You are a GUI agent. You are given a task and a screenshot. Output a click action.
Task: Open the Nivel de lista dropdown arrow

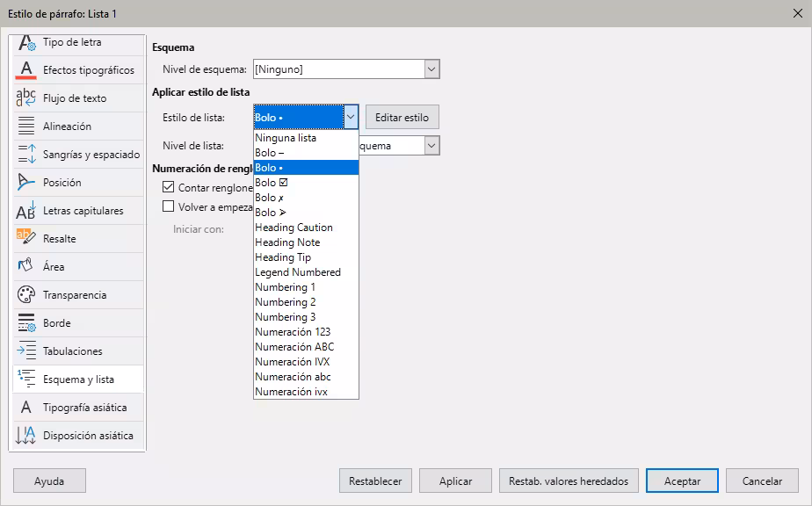pos(431,146)
